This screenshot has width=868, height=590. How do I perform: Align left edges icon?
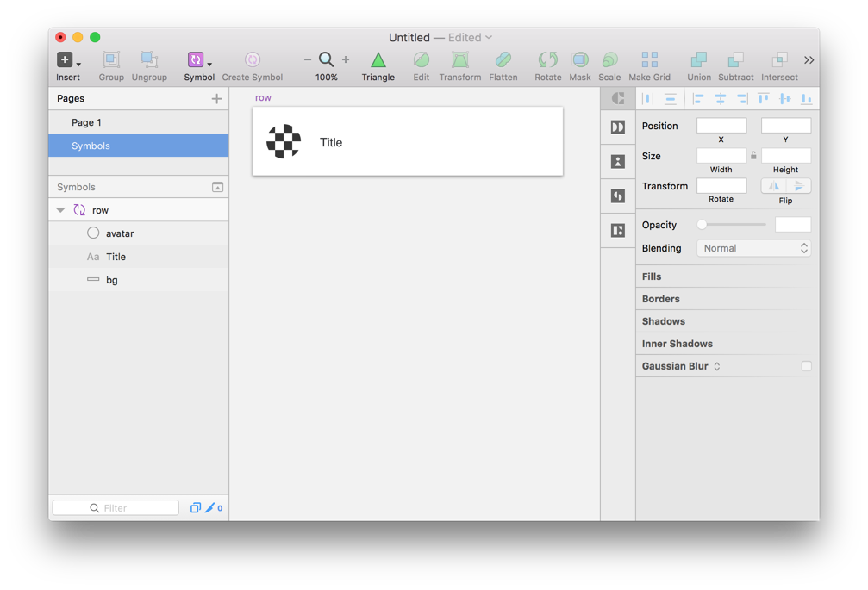tap(698, 99)
